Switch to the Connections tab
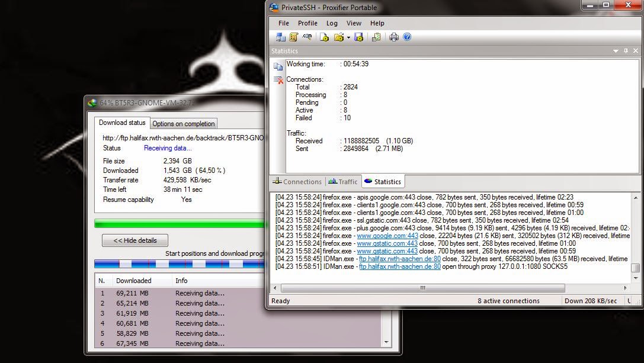Screen dimensions: 644x363 tap(297, 181)
